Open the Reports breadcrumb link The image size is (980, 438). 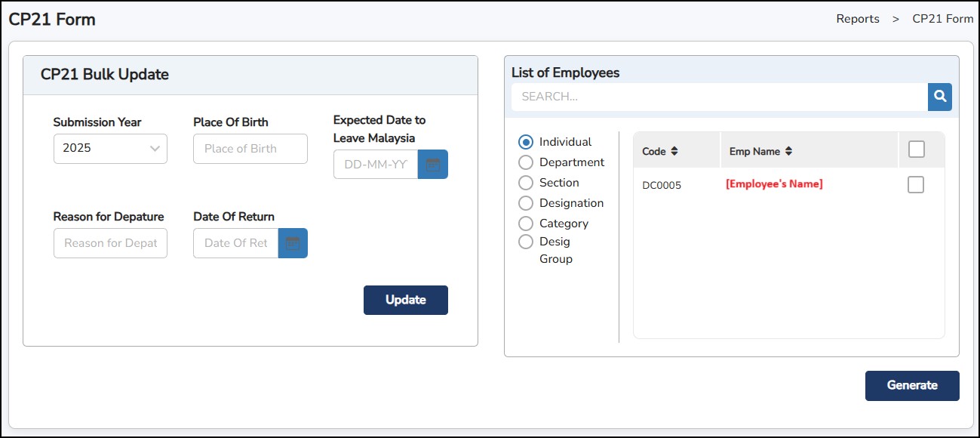(x=857, y=19)
